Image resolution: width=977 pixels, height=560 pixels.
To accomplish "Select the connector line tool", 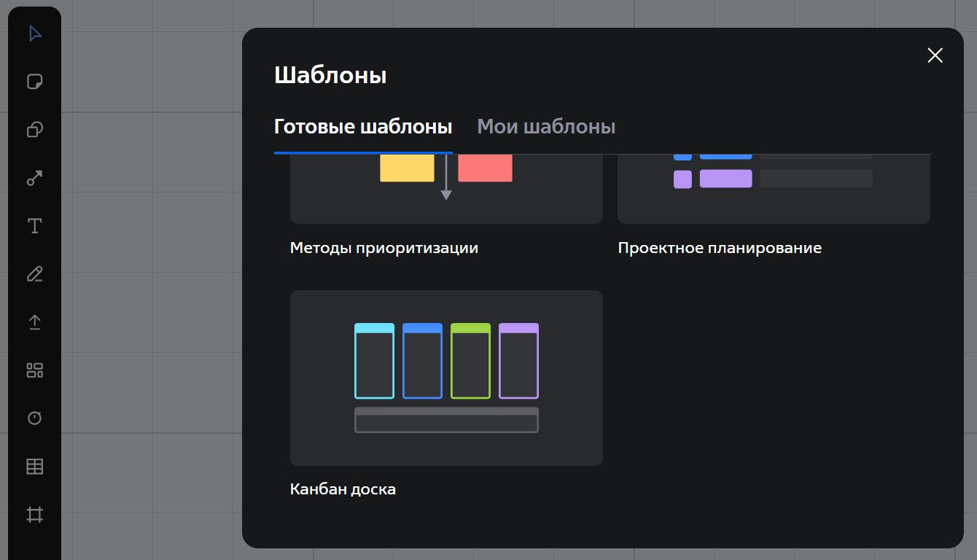I will coord(35,178).
